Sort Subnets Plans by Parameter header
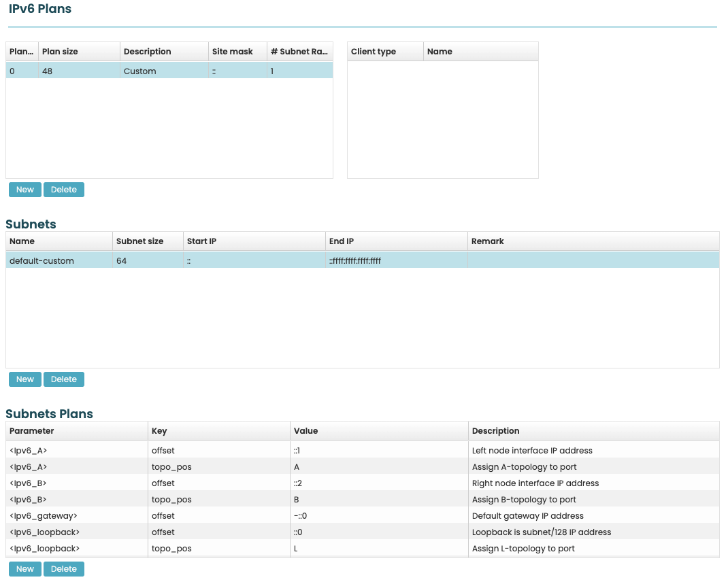 coord(76,431)
